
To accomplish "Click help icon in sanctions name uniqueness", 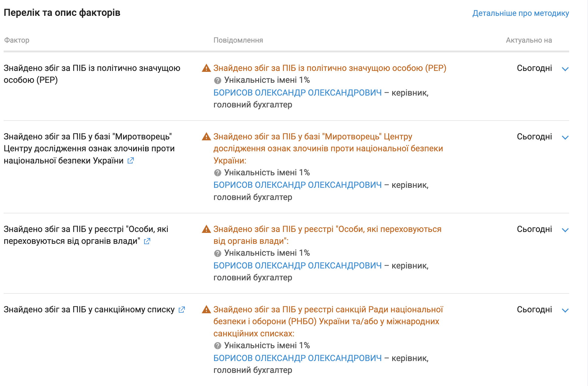I will (x=217, y=346).
